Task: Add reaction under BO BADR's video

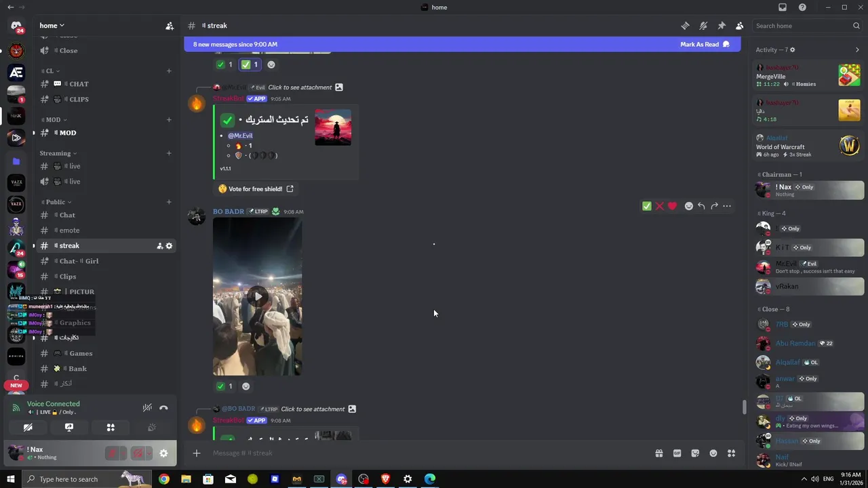Action: point(245,386)
